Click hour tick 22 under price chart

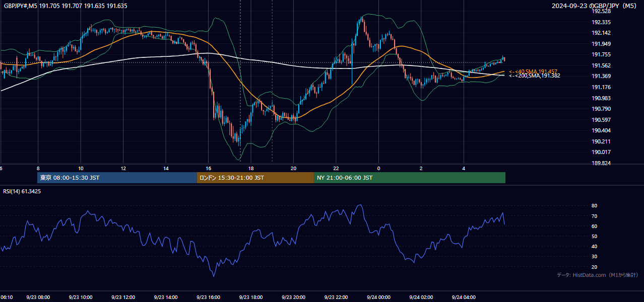336,168
